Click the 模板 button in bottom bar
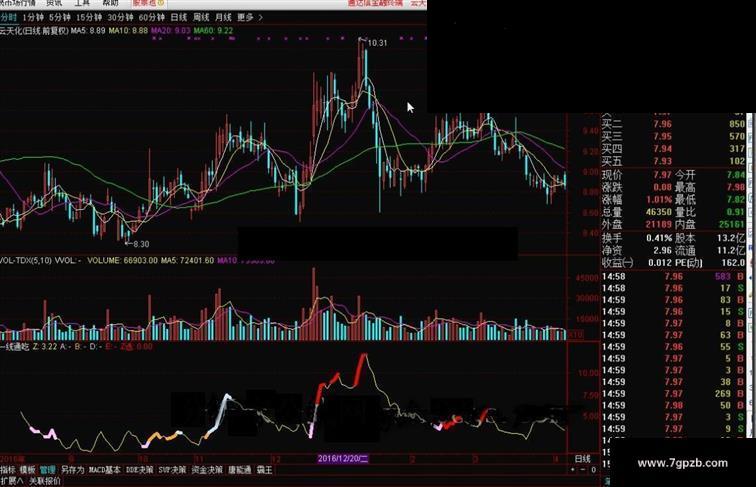Image resolution: width=756 pixels, height=487 pixels. click(27, 470)
